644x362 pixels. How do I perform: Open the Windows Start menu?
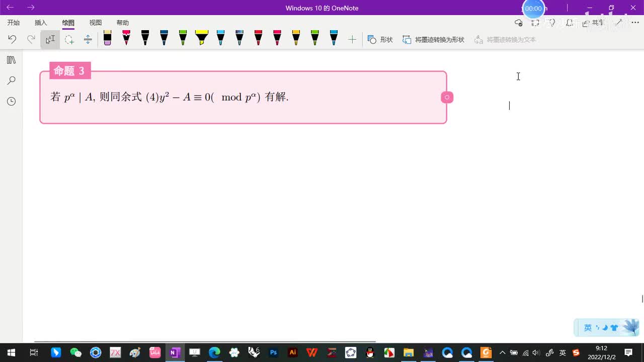tap(11, 352)
